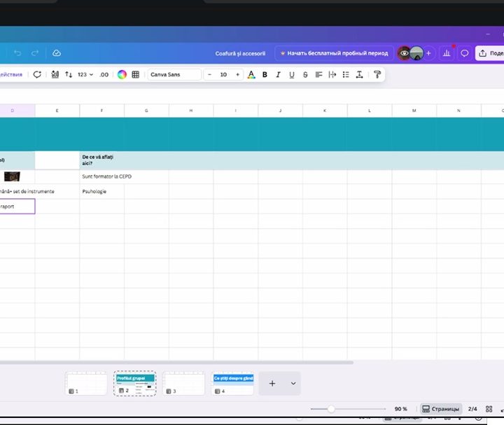
Task: Select page 4 thumbnail tab
Action: point(232,384)
